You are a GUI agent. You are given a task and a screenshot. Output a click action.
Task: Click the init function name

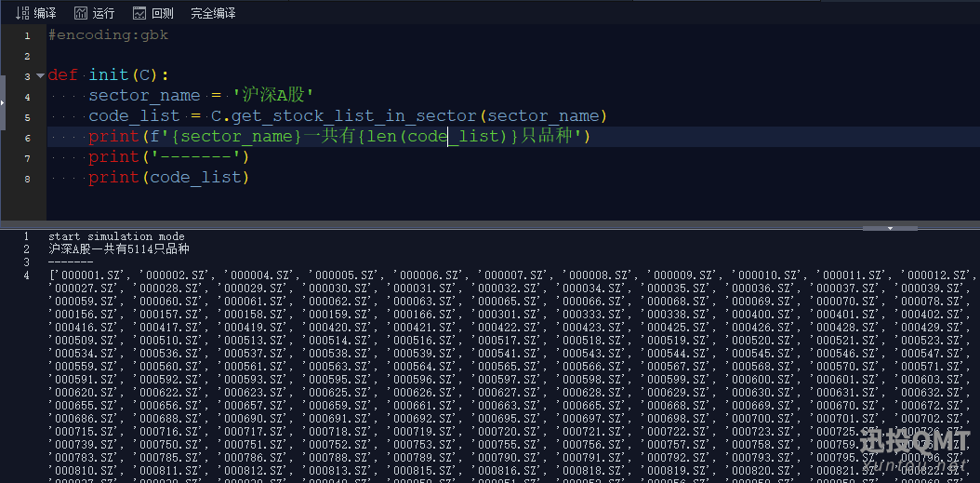(108, 75)
